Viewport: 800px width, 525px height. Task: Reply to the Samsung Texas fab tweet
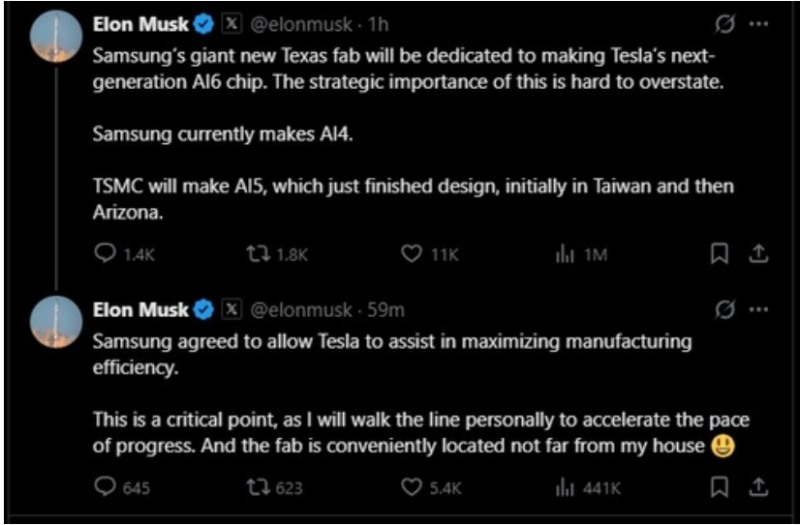104,255
